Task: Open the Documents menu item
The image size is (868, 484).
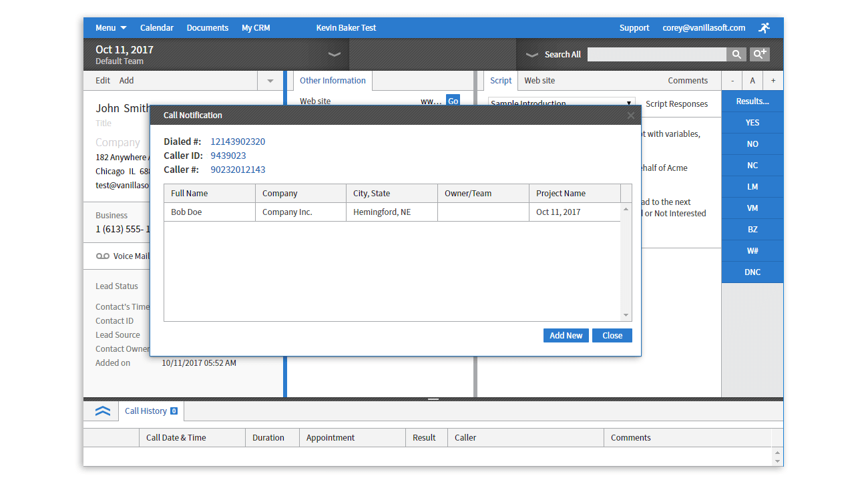Action: pyautogui.click(x=208, y=27)
